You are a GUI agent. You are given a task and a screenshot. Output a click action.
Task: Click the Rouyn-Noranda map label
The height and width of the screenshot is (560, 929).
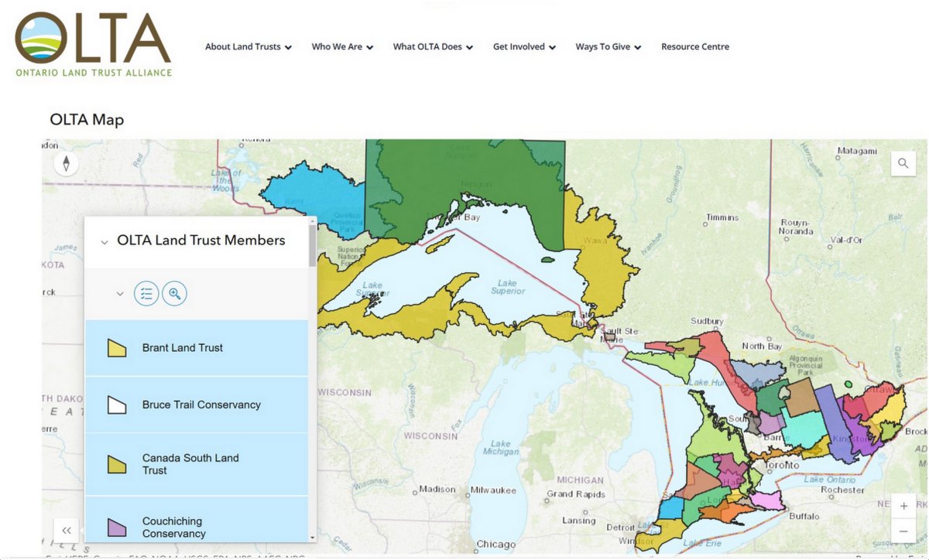pos(797,226)
